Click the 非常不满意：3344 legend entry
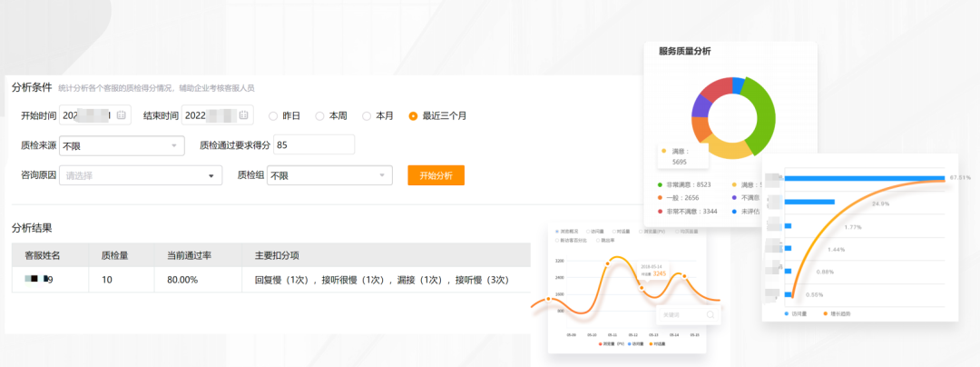The width and height of the screenshot is (980, 367). [686, 212]
